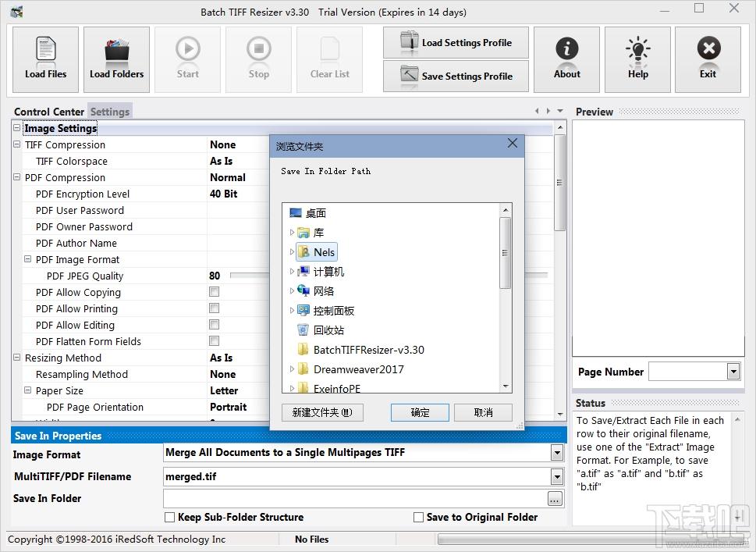The width and height of the screenshot is (756, 552).
Task: Click the settings list vertical scrollbar
Action: (559, 183)
